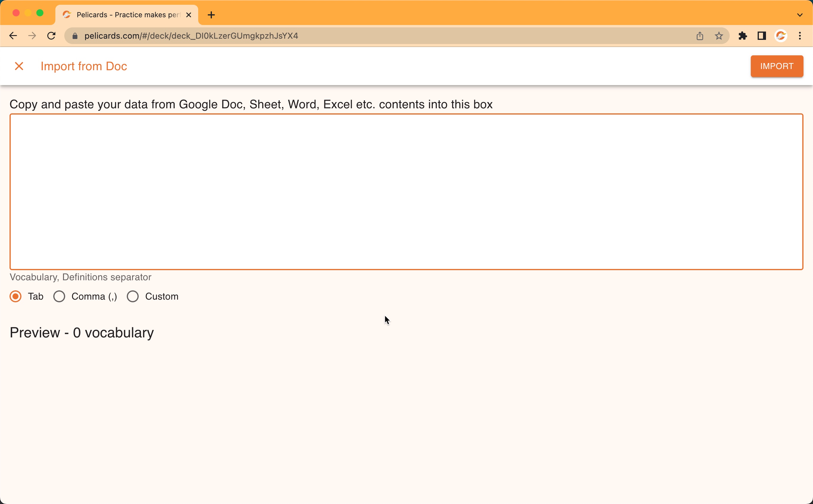Open the Extensions puzzle icon
The image size is (813, 504).
point(743,36)
